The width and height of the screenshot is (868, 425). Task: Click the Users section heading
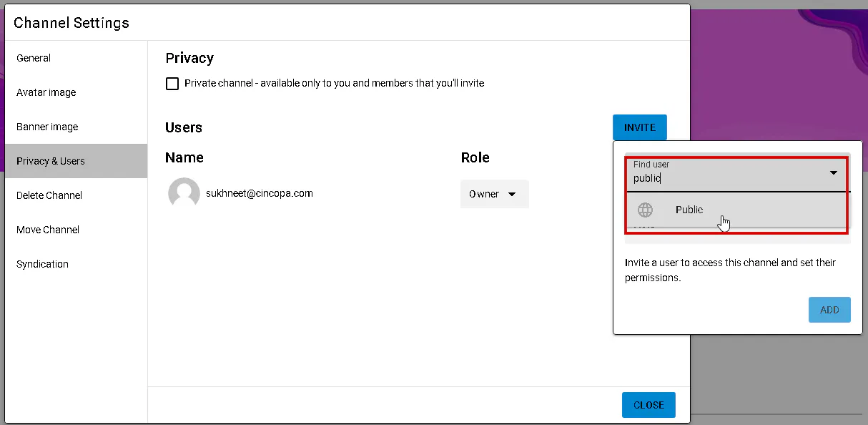(x=184, y=127)
